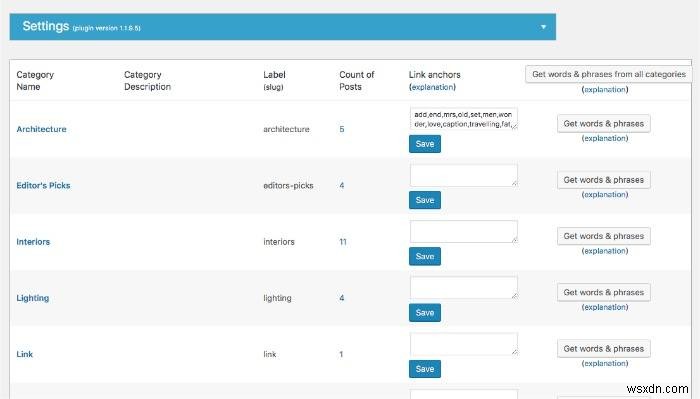
Task: Save link anchors for Interiors
Action: click(x=425, y=256)
